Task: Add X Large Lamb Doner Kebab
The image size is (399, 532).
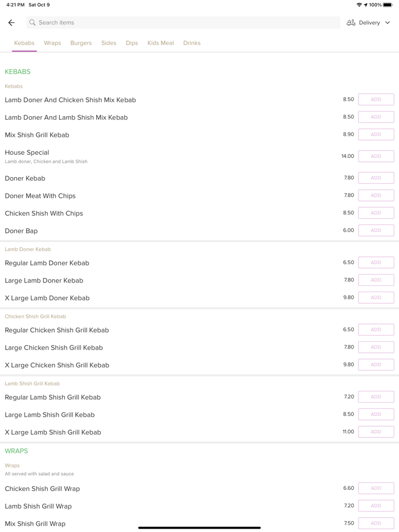Action: [x=376, y=297]
